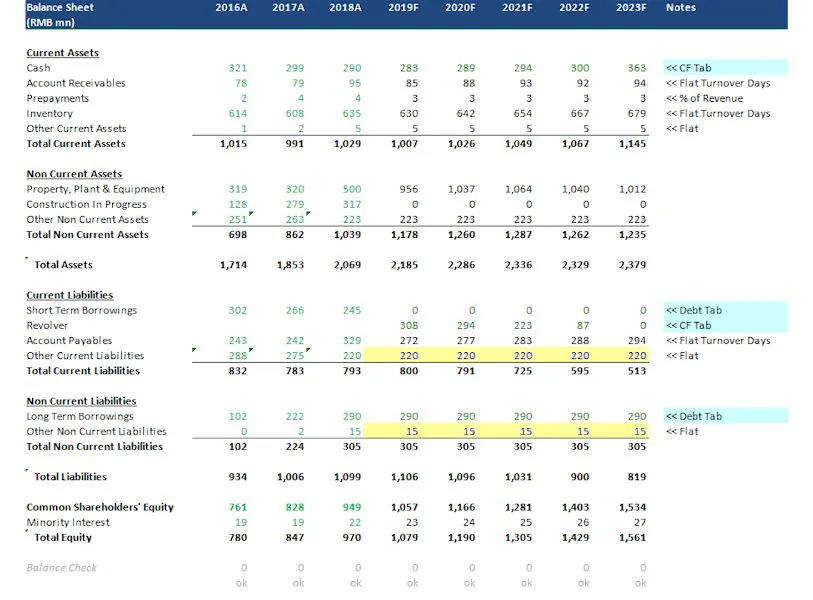Select the Non Current Liabilities heading

coord(81,401)
